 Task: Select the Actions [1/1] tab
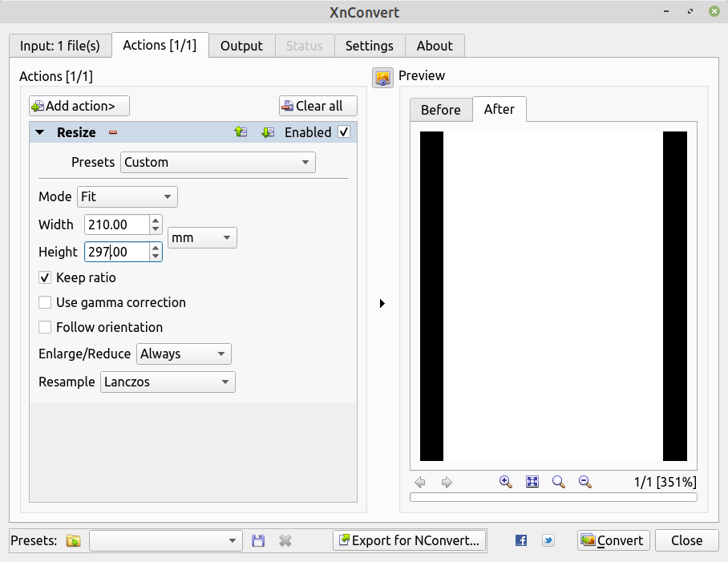(160, 45)
